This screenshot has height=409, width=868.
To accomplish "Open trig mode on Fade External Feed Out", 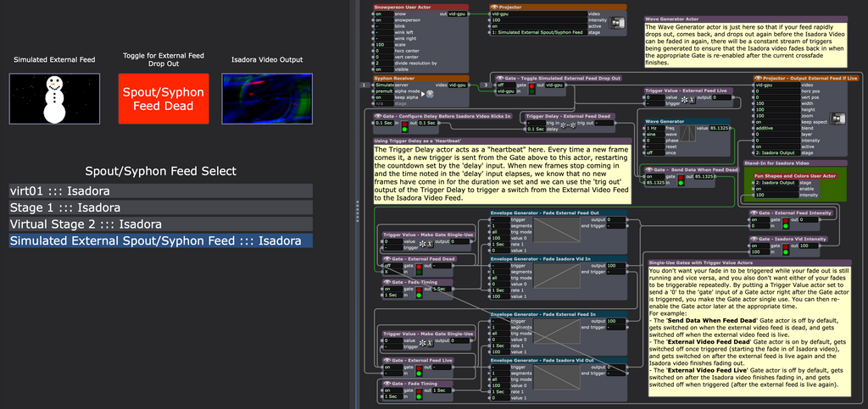I will 501,231.
